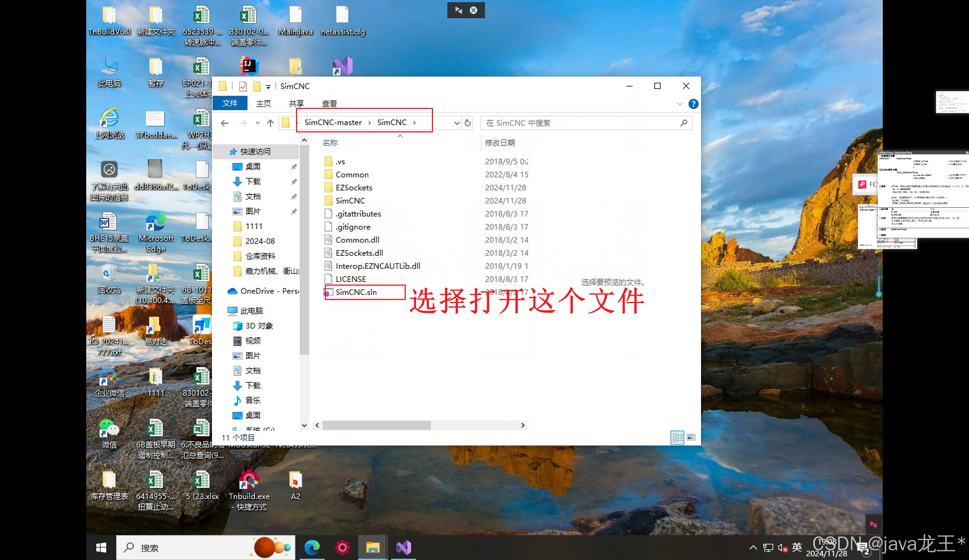This screenshot has height=560, width=969.
Task: Click the properties checkmark icon in title bar
Action: (243, 86)
